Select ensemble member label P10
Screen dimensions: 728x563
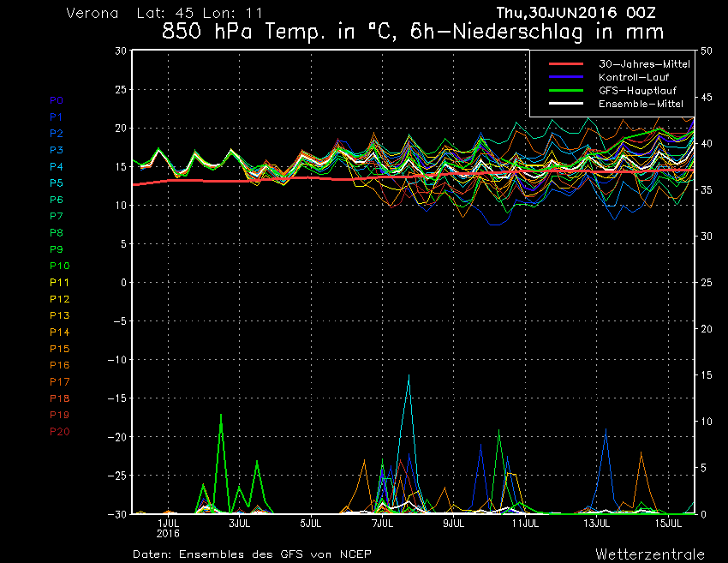[x=60, y=266]
